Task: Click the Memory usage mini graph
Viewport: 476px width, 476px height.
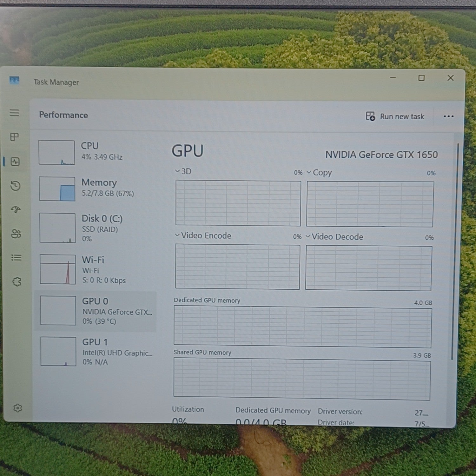Action: point(57,189)
